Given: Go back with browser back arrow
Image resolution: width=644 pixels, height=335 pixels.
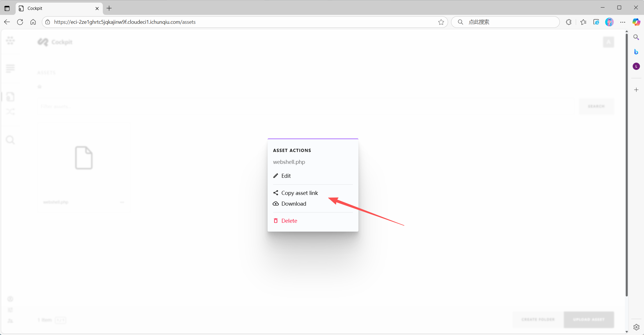Looking at the screenshot, I should [x=7, y=22].
